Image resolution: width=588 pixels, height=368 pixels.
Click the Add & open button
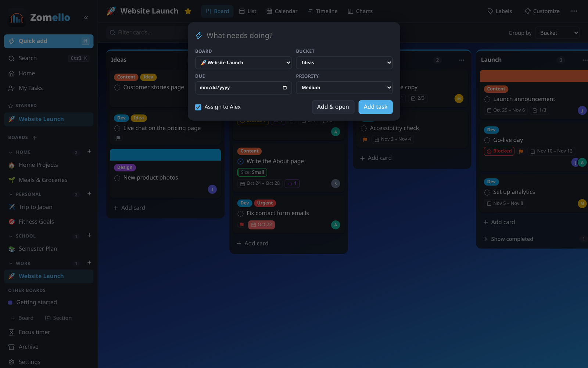tap(333, 107)
